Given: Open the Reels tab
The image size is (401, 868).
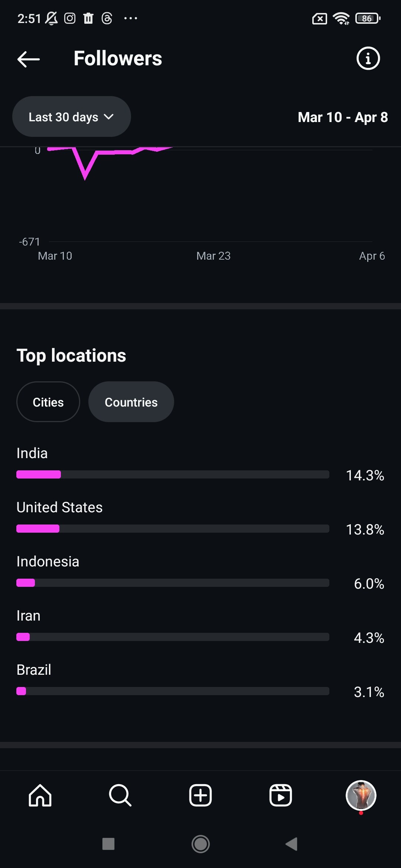Looking at the screenshot, I should (x=280, y=795).
